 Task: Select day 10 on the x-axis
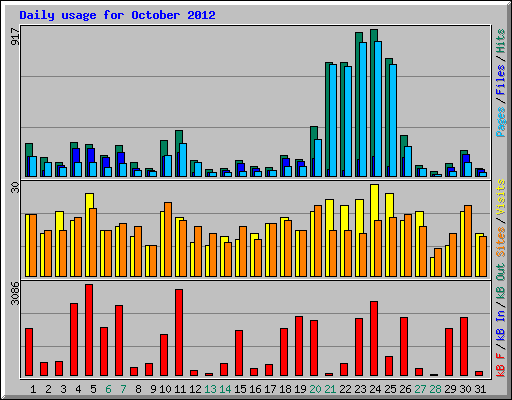[x=165, y=389]
